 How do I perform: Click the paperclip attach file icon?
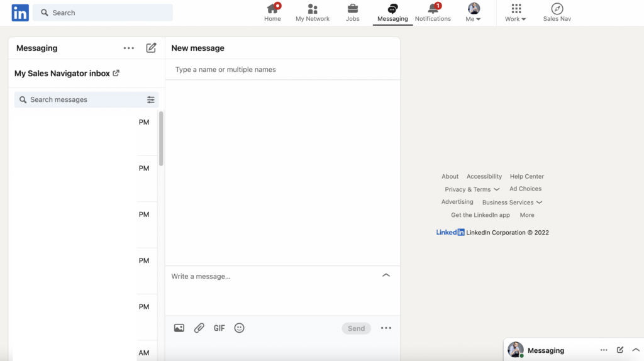[199, 328]
